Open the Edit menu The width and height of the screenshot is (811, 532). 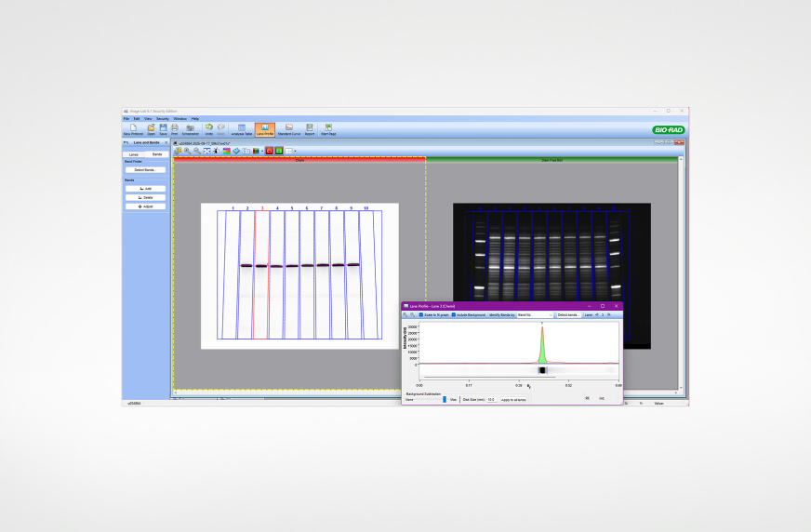tap(137, 118)
